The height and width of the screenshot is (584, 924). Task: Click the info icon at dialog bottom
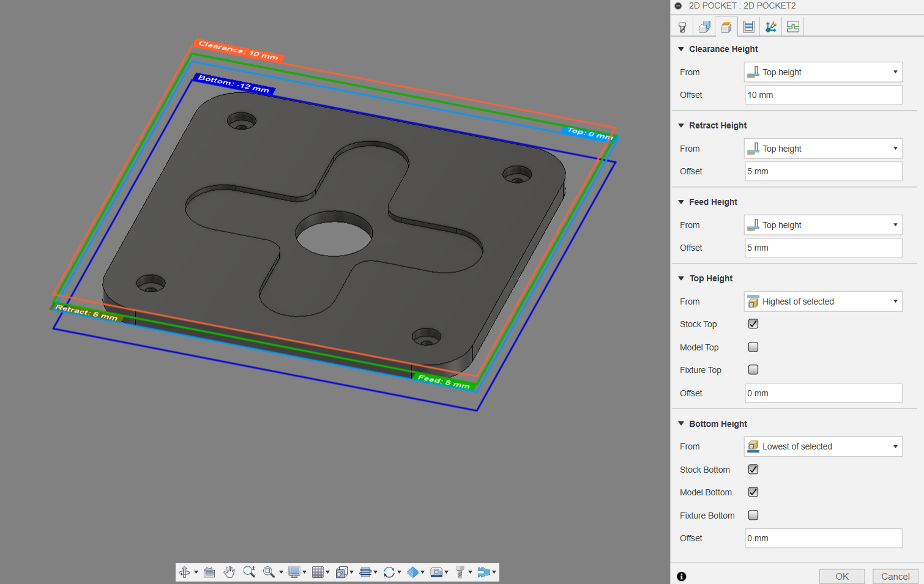[682, 576]
